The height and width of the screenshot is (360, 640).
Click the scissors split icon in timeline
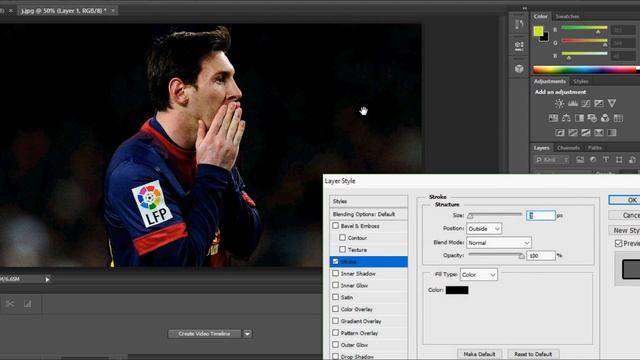click(10, 304)
